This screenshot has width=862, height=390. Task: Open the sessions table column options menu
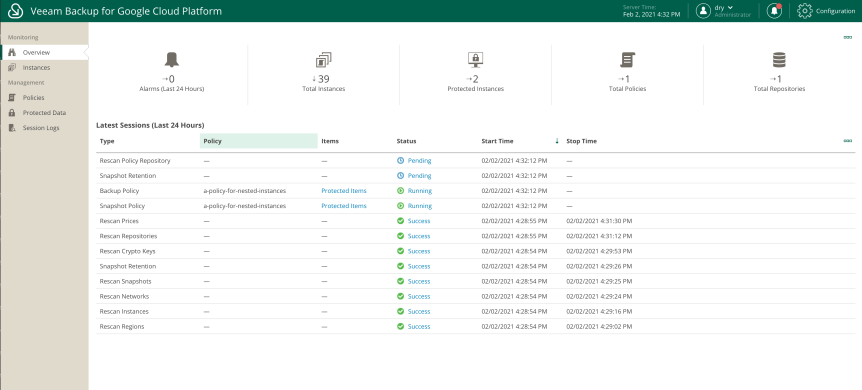click(x=848, y=141)
